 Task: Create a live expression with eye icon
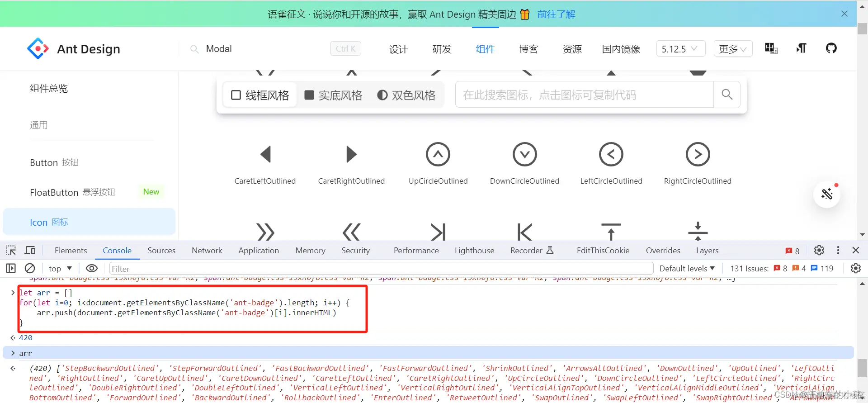click(x=92, y=268)
